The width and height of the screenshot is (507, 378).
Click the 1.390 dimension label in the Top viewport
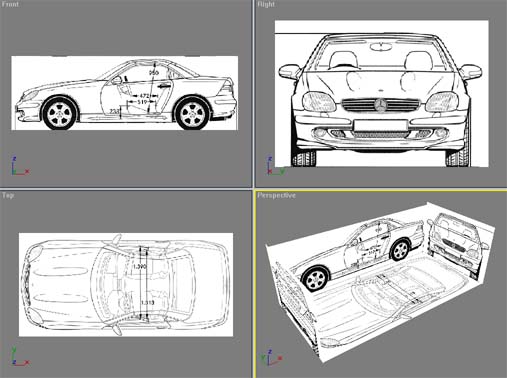(x=139, y=266)
